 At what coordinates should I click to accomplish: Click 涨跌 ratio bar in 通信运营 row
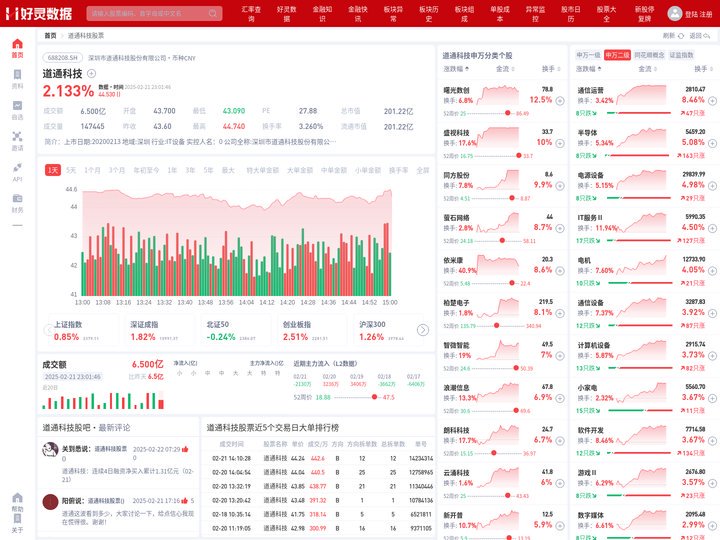[x=639, y=112]
